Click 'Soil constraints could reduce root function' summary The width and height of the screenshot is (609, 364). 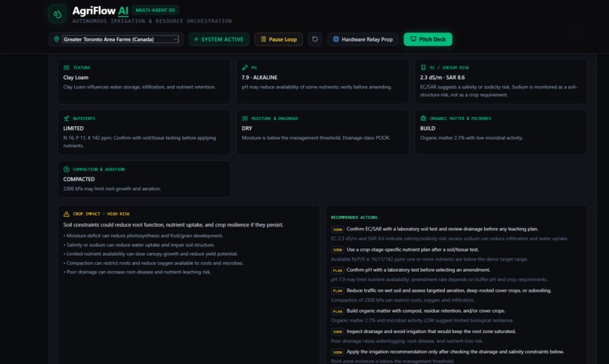(x=173, y=225)
